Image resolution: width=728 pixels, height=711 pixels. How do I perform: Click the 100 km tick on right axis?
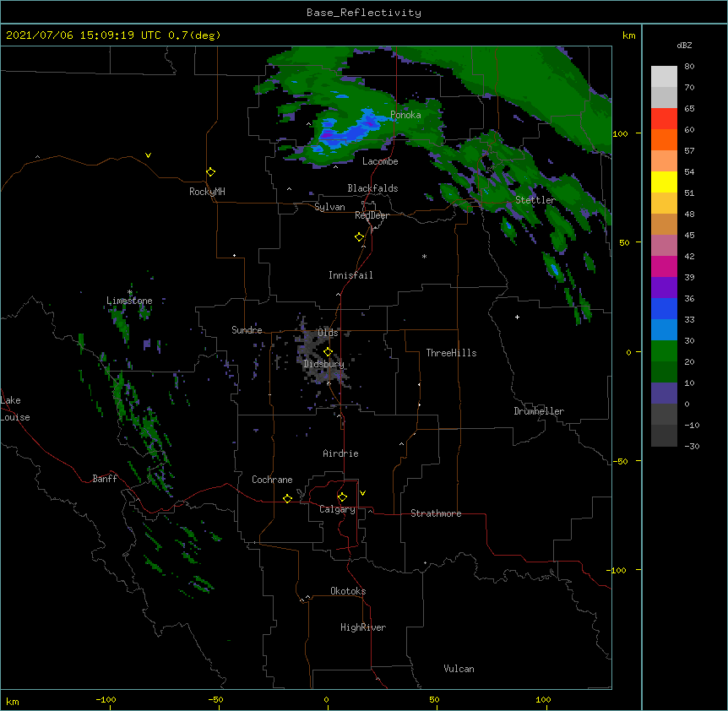pyautogui.click(x=620, y=133)
